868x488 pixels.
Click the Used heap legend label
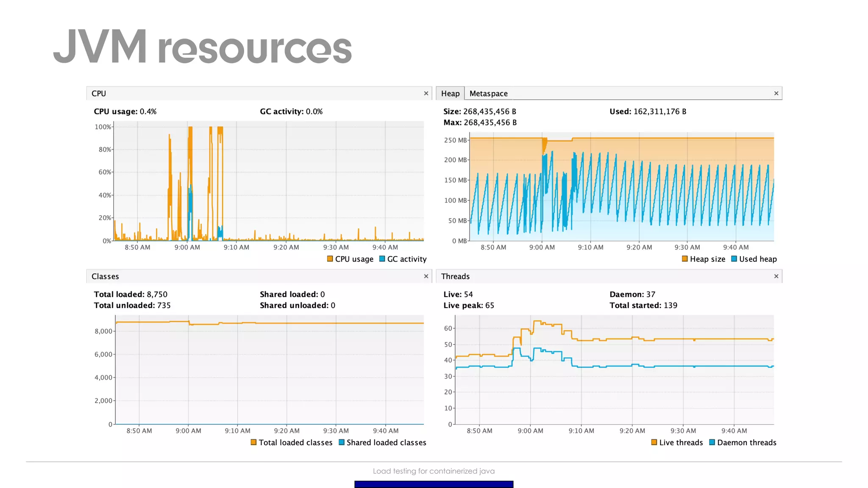(x=758, y=259)
